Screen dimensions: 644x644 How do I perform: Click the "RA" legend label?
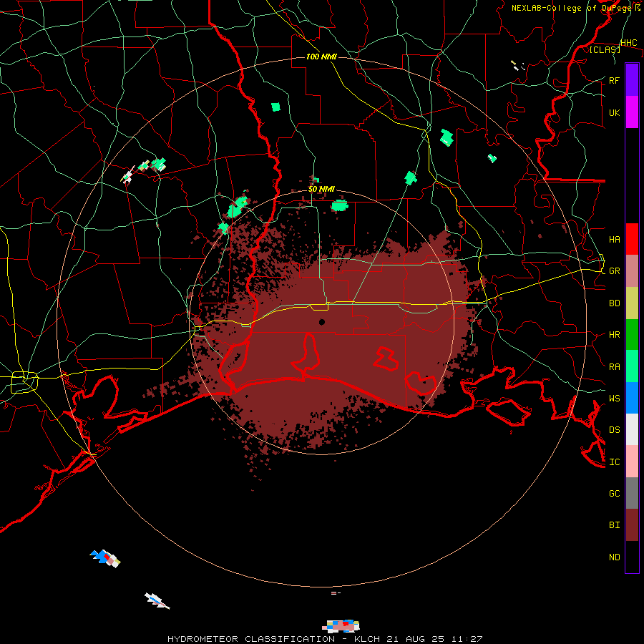pyautogui.click(x=614, y=367)
